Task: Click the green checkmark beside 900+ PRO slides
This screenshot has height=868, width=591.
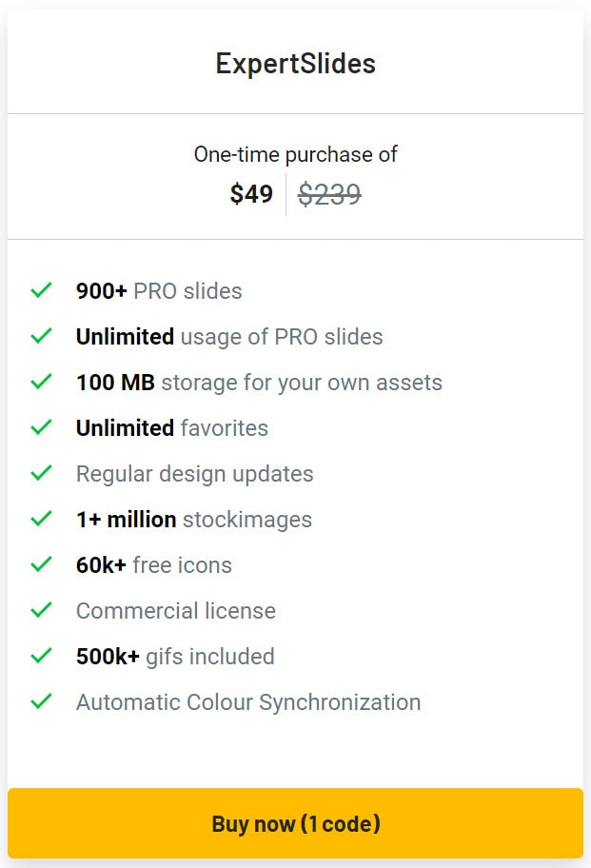Action: [42, 290]
